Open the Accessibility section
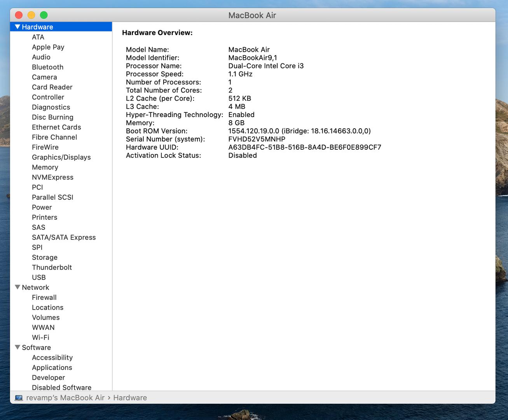508x420 pixels. [52, 357]
